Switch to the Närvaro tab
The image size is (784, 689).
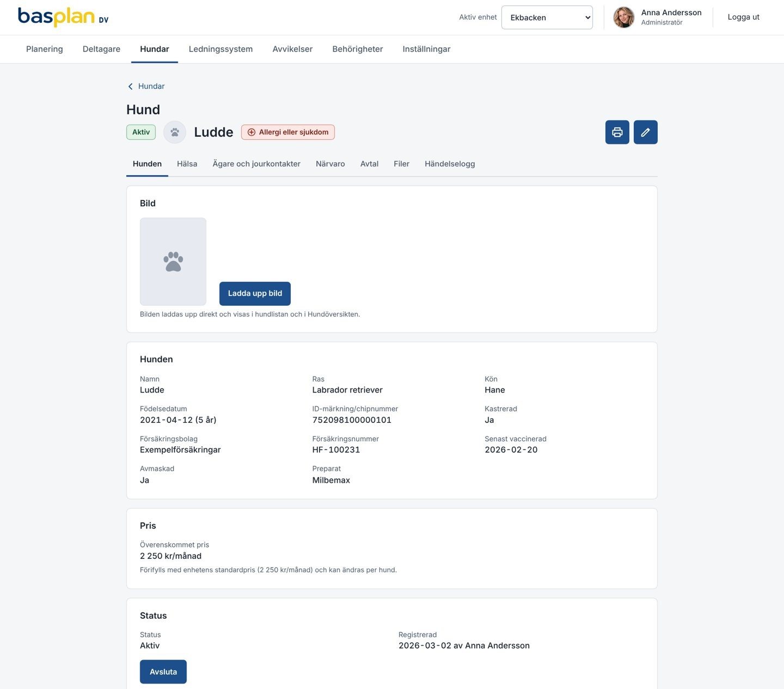pos(330,164)
